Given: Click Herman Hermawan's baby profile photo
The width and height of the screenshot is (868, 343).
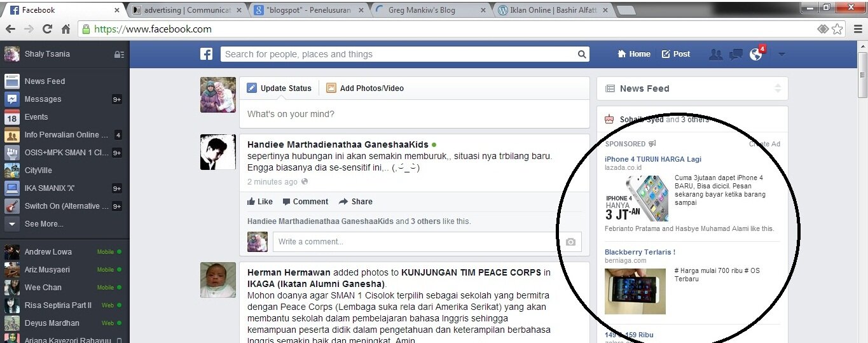Looking at the screenshot, I should pos(218,280).
